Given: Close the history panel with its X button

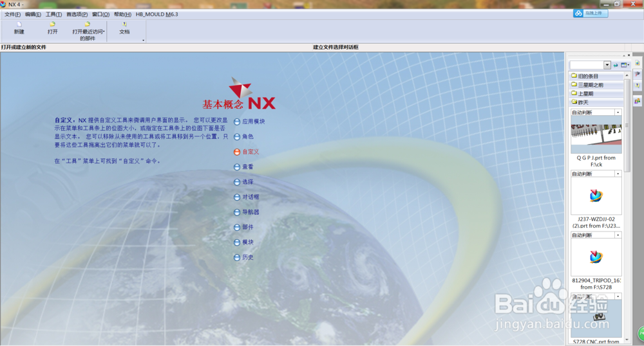Looking at the screenshot, I should [629, 55].
